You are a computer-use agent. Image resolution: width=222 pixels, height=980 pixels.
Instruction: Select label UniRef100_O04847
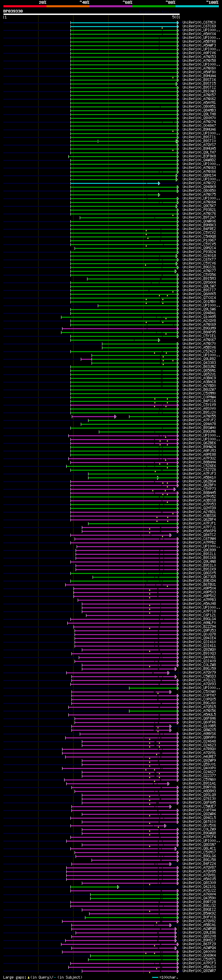199,125
